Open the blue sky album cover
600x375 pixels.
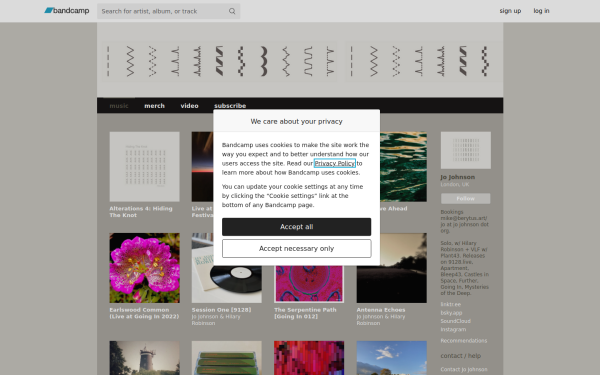click(x=391, y=358)
